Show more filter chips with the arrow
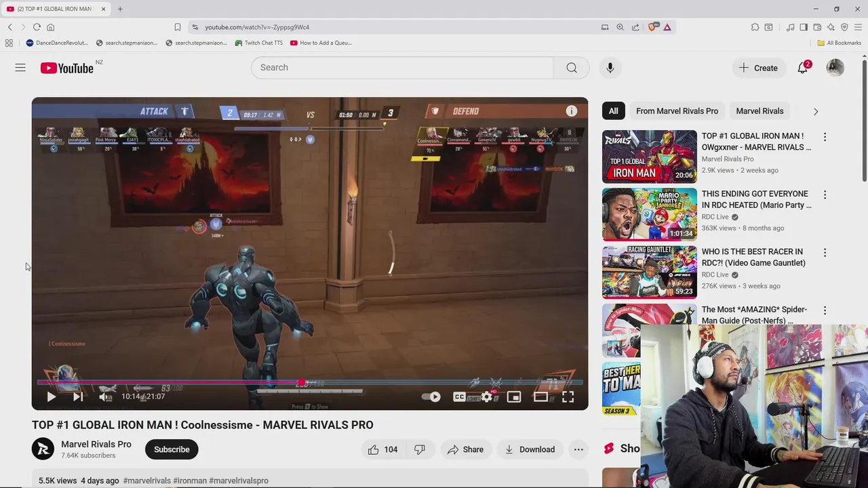The height and width of the screenshot is (488, 868). tap(816, 111)
